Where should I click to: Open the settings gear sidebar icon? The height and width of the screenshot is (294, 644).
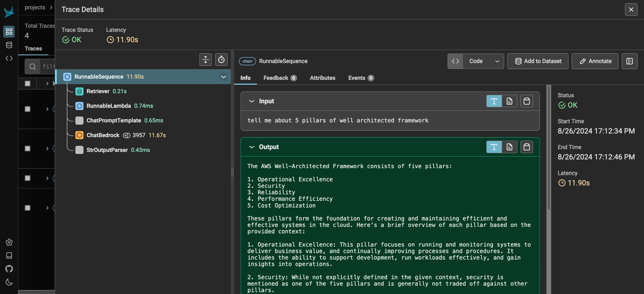[9, 242]
